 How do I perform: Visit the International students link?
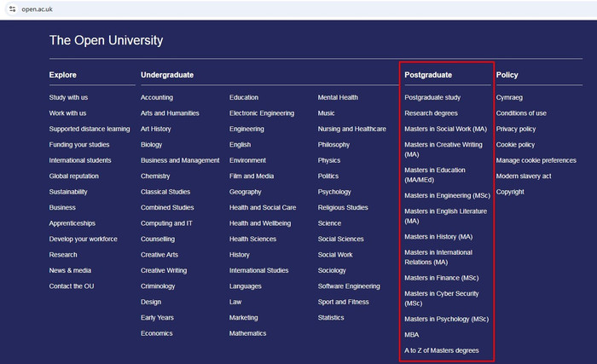pyautogui.click(x=80, y=160)
